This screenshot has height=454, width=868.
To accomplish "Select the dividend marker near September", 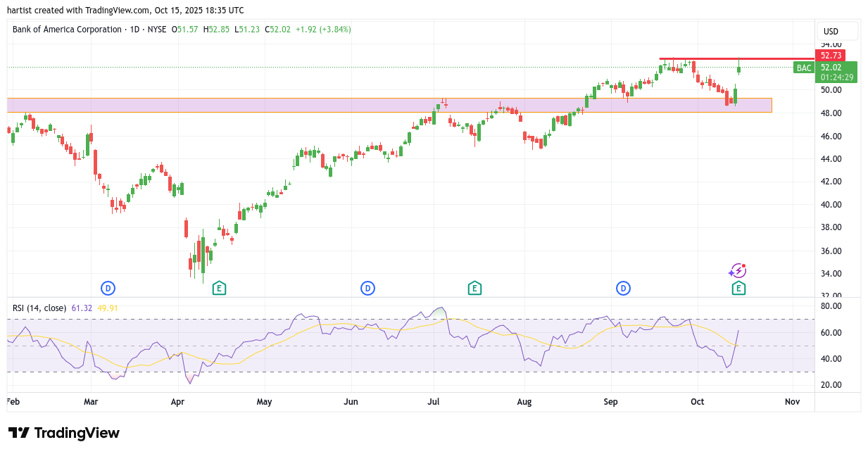I will click(x=623, y=288).
